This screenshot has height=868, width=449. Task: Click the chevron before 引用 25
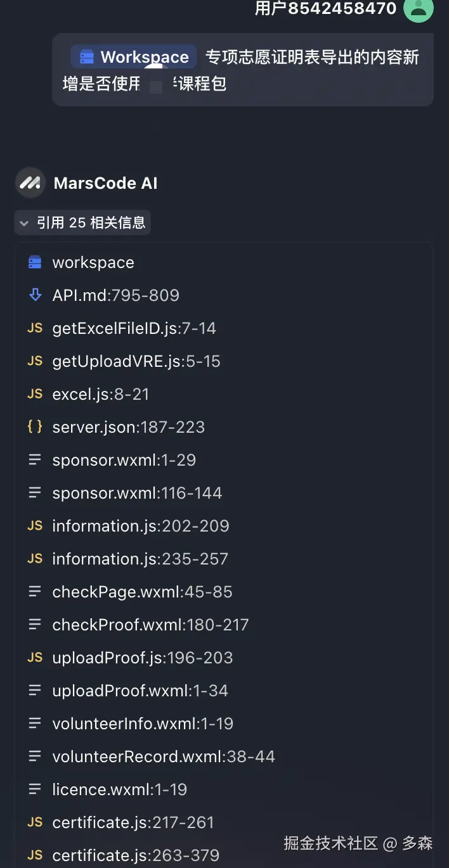(x=24, y=223)
